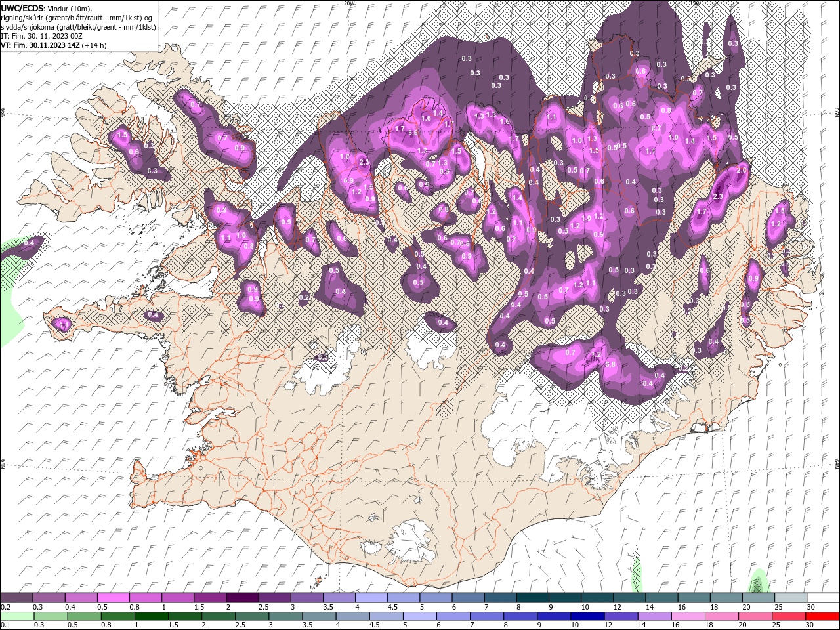The width and height of the screenshot is (840, 630).
Task: Click the pink lower swatch labeled 16
Action: click(688, 616)
